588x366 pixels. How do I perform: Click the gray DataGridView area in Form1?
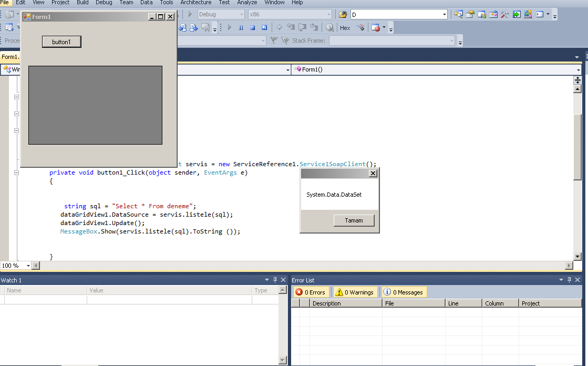point(95,105)
